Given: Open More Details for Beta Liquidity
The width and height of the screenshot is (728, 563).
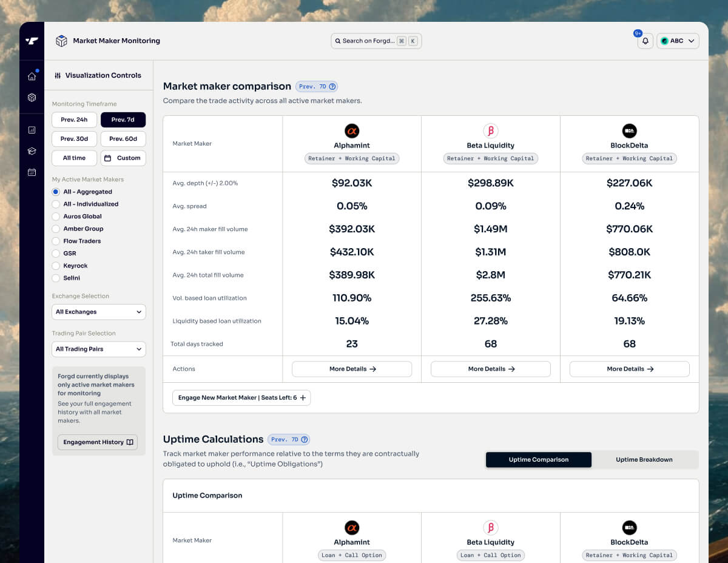Looking at the screenshot, I should 491,369.
